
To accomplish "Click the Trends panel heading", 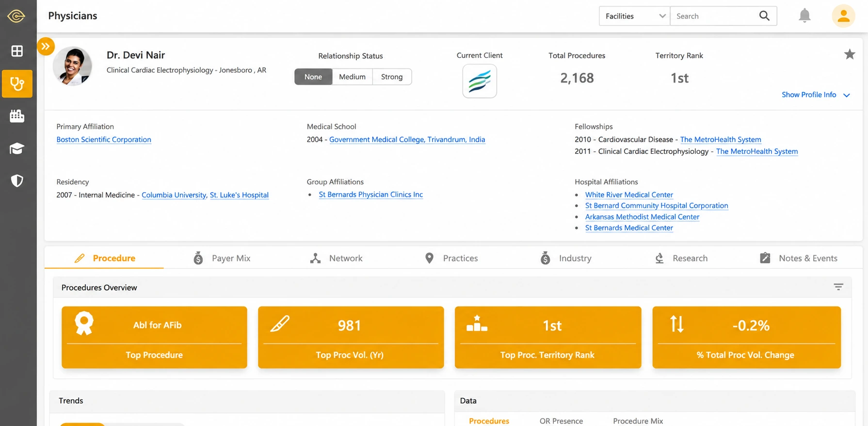I will [x=71, y=401].
